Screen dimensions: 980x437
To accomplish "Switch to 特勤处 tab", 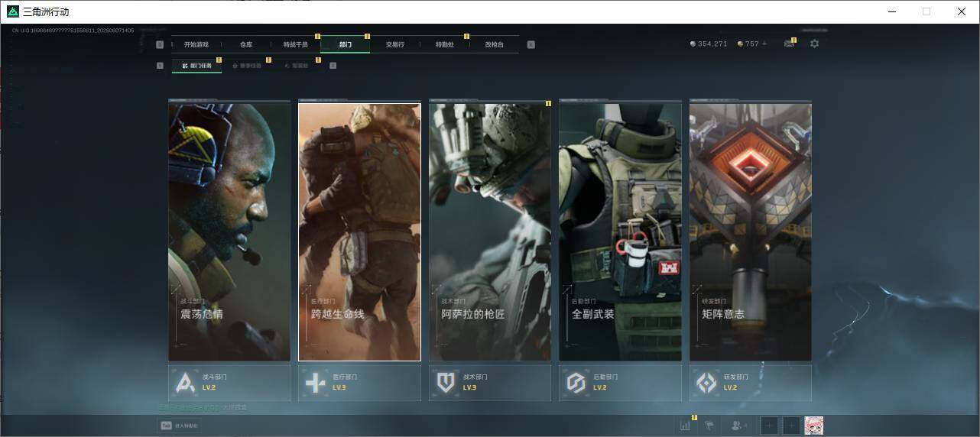I will click(x=445, y=44).
